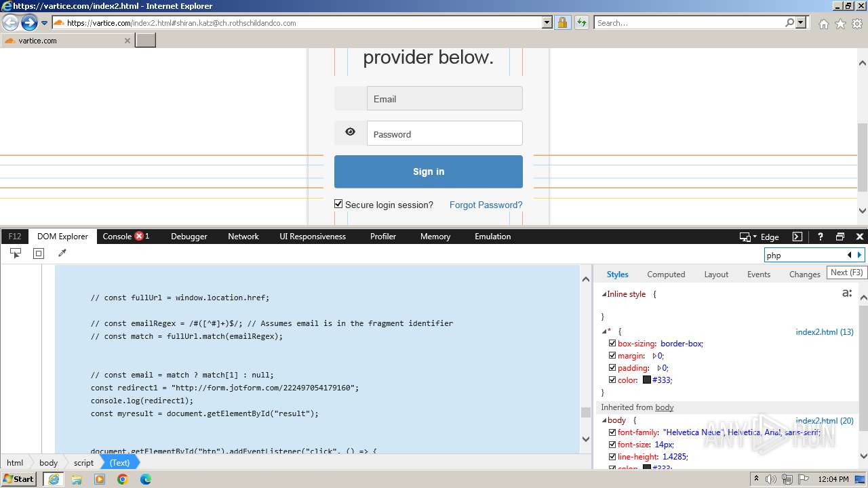This screenshot has height=488, width=868.
Task: Select the Events pane tab
Action: pyautogui.click(x=759, y=274)
